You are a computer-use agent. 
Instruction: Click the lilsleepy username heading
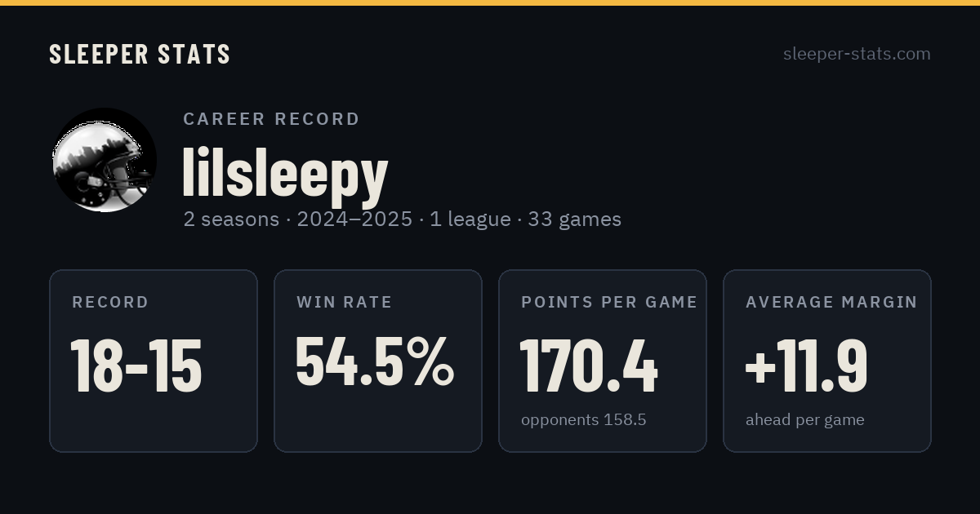tap(285, 175)
